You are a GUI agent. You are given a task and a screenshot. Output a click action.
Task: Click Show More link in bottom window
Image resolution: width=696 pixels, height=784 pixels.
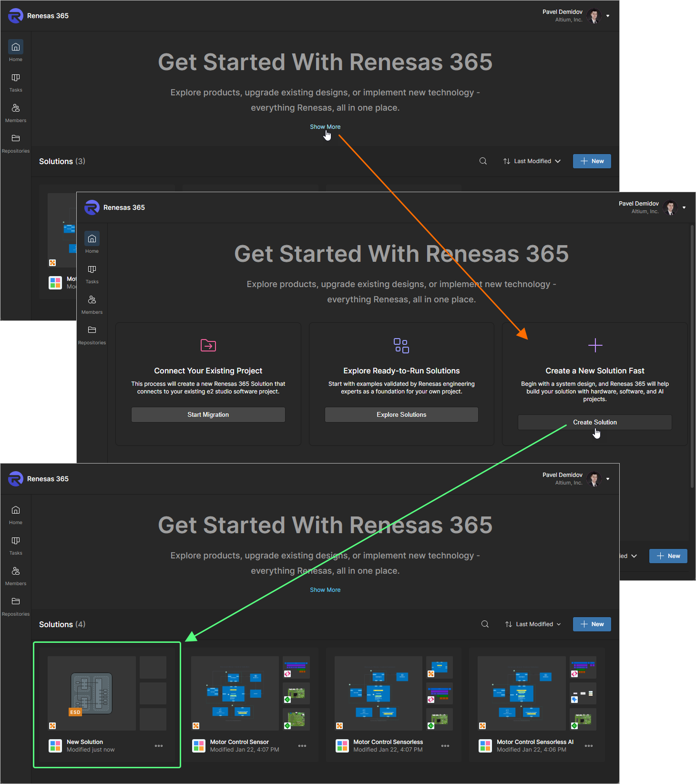[x=325, y=590]
